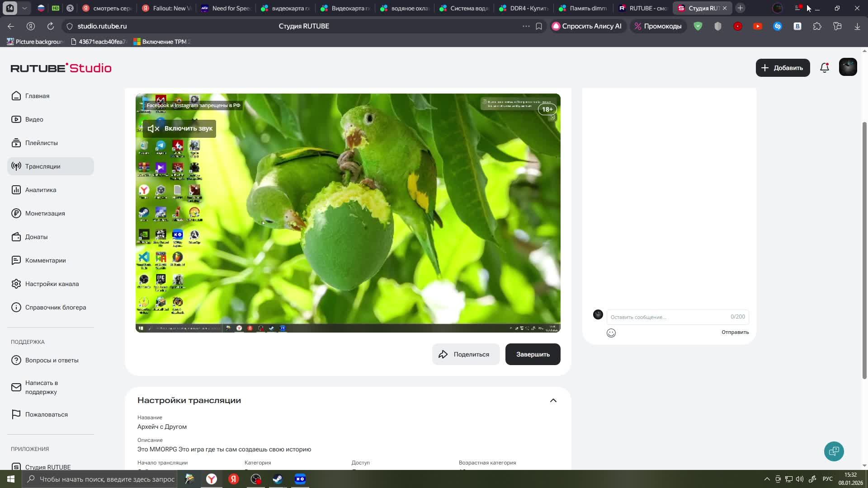Open Донаты in the sidebar
This screenshot has height=488, width=868.
tap(36, 237)
